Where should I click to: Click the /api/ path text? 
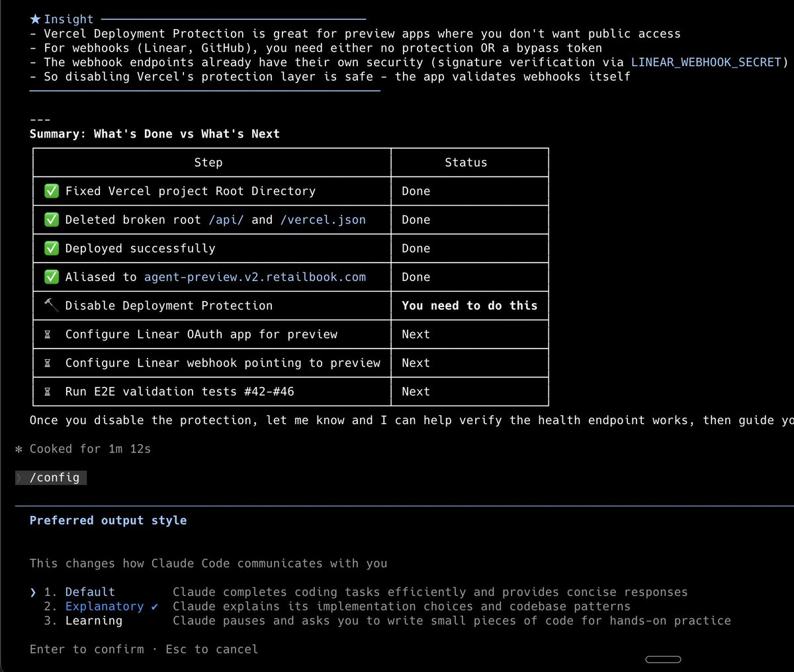point(226,220)
